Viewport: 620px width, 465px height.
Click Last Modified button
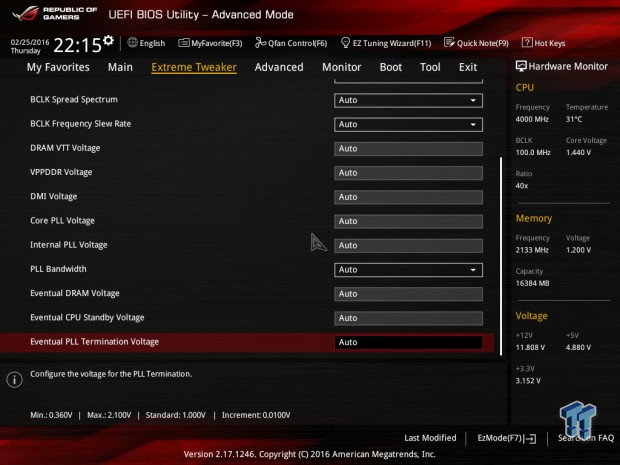tap(430, 438)
